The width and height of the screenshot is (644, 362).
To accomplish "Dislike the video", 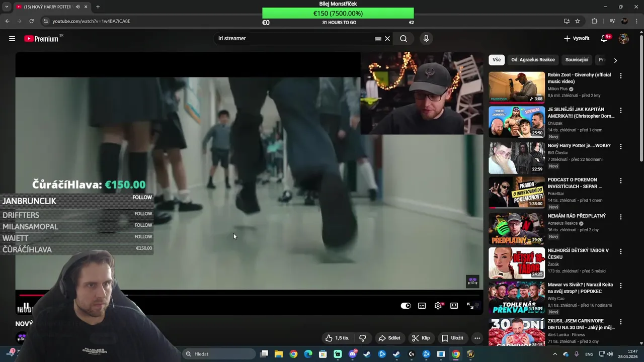I will pos(362,338).
